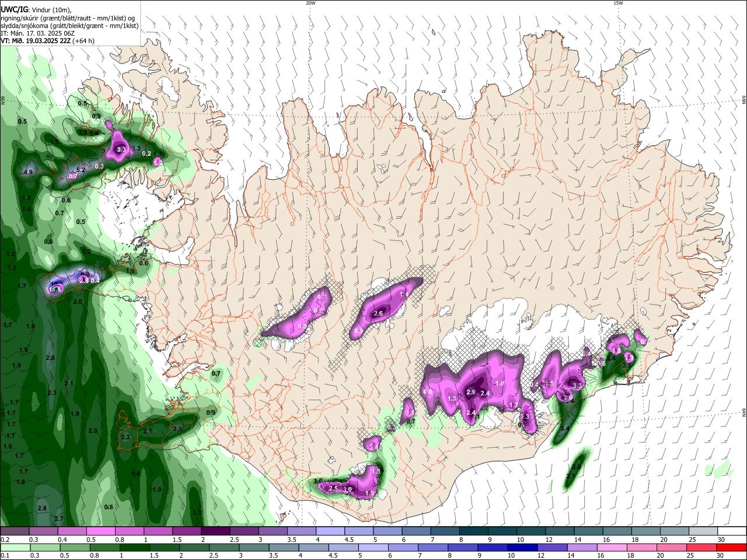Choose the dark teal 8 swatch on upper scale

[x=474, y=531]
